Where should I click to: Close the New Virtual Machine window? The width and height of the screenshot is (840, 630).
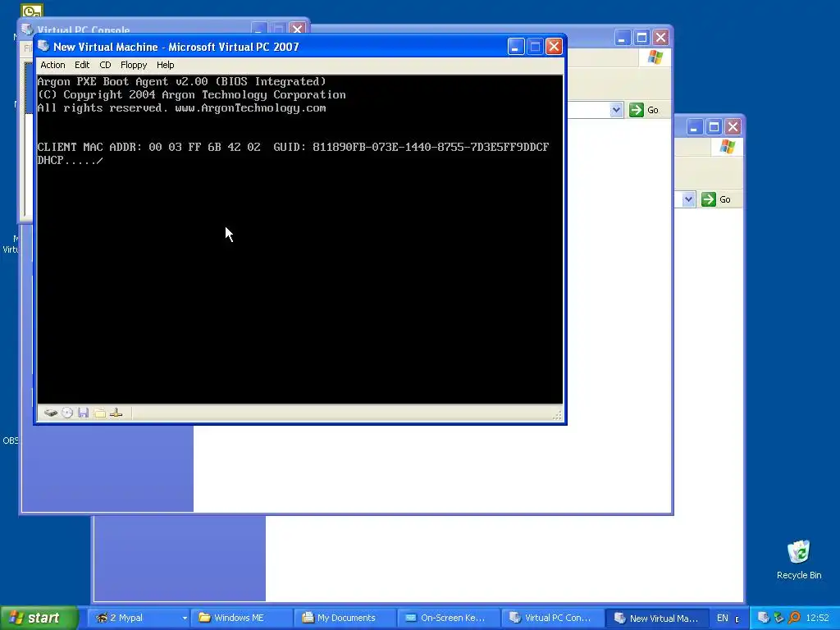point(554,47)
